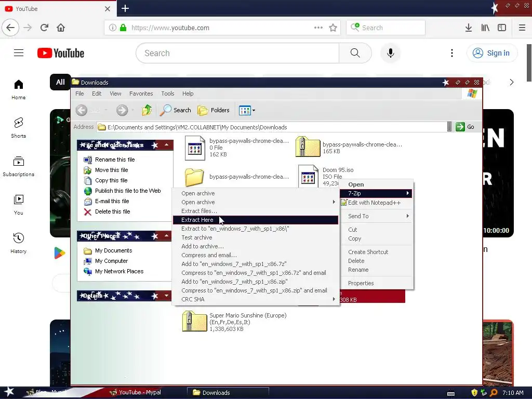The image size is (532, 399).
Task: Open the browser library icon
Action: pos(485,28)
